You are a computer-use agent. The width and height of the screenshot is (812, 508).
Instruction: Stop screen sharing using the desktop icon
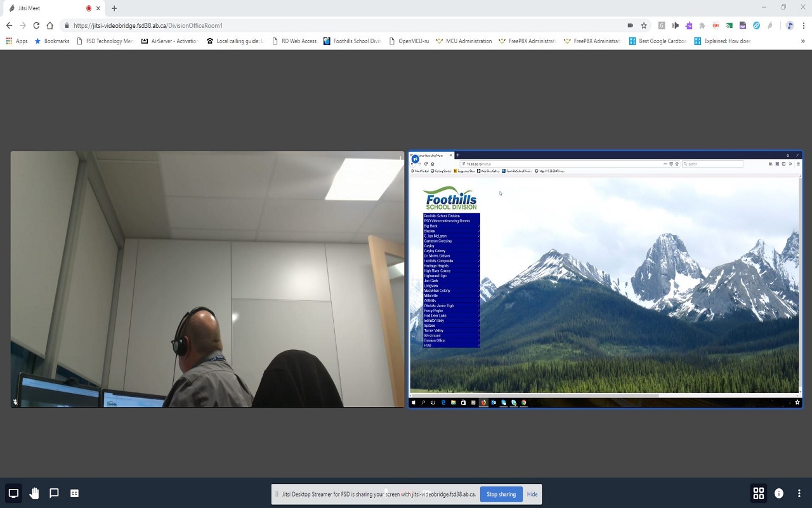13,493
